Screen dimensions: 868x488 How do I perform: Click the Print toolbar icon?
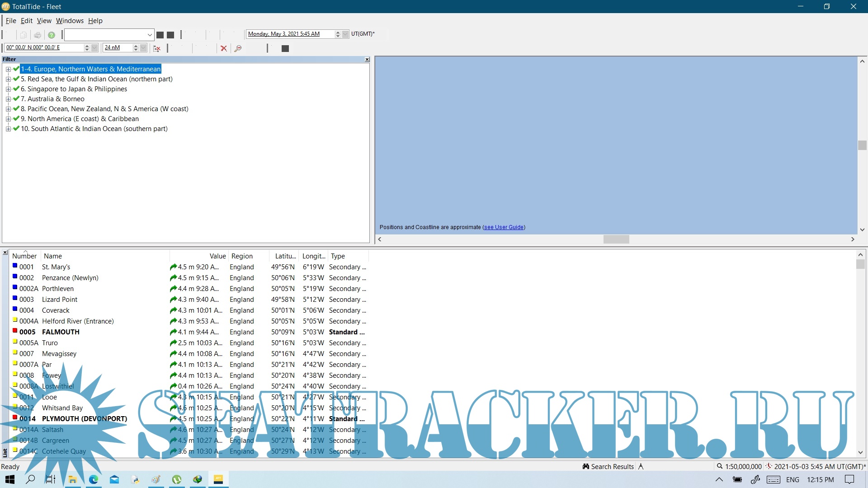(38, 35)
